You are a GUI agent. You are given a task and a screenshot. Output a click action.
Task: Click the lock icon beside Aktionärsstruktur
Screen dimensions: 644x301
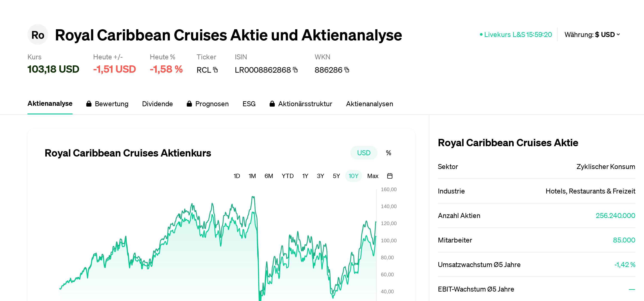pyautogui.click(x=272, y=104)
